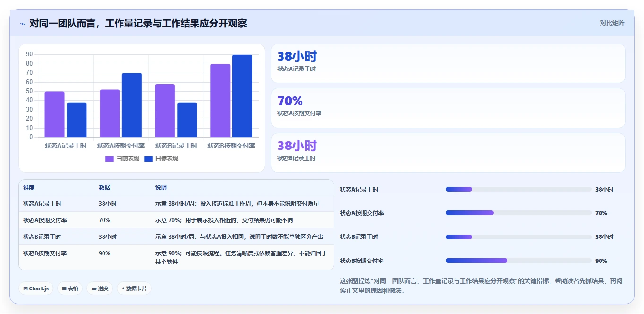
Task: Click the 38小时 value in the 状态A记录工时 card
Action: coord(297,56)
